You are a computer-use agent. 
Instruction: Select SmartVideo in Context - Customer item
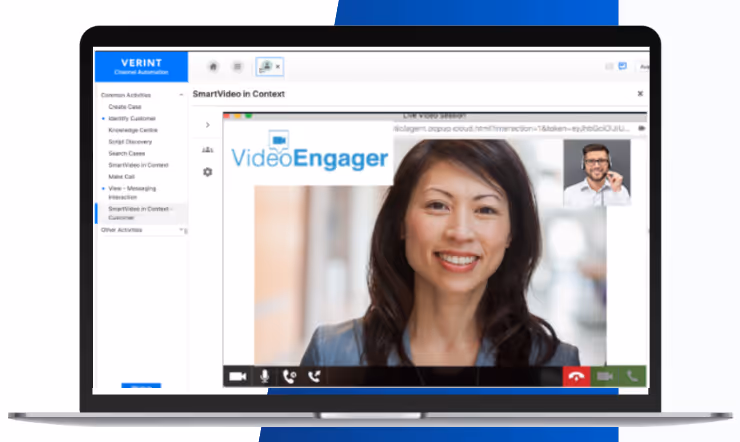coord(140,213)
